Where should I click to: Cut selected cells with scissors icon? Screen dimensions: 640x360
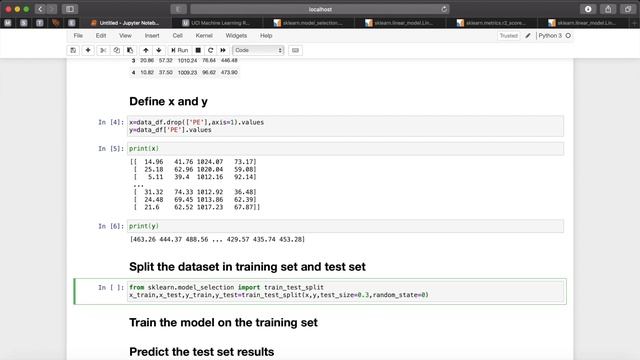tap(103, 50)
